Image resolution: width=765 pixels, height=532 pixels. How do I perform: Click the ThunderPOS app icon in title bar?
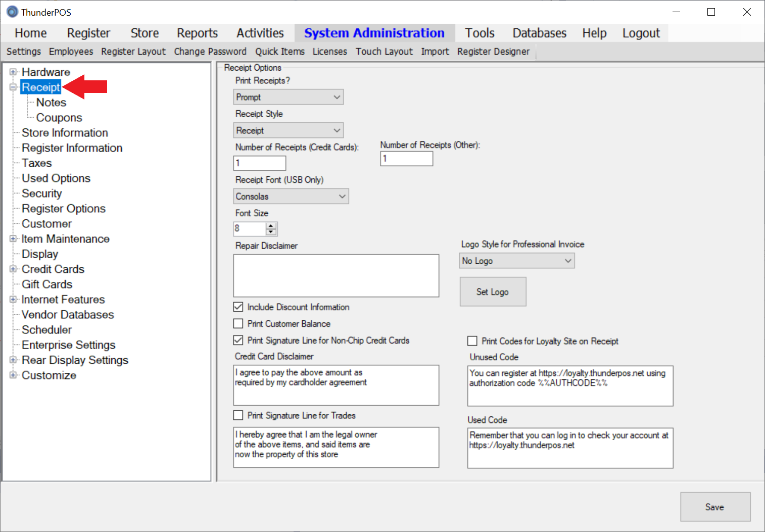click(12, 12)
